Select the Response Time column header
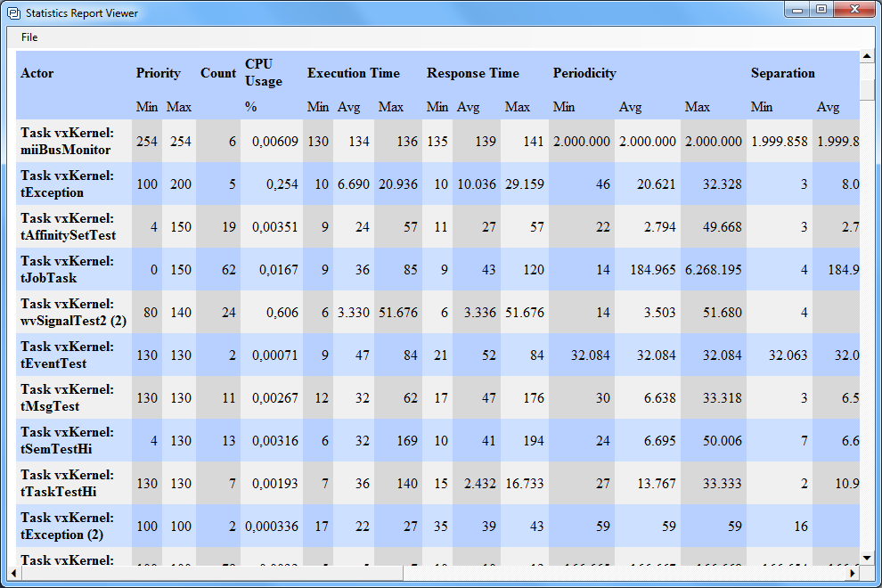The width and height of the screenshot is (882, 588). click(x=473, y=73)
